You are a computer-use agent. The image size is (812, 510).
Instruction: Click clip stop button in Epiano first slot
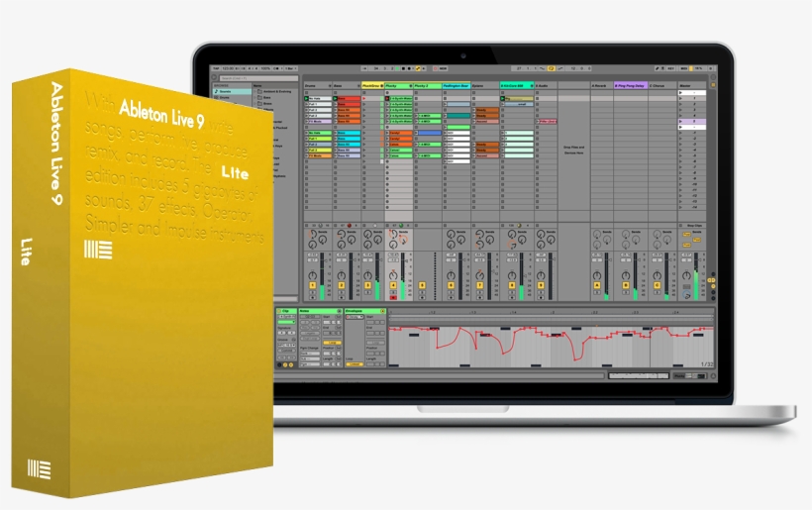pyautogui.click(x=474, y=93)
